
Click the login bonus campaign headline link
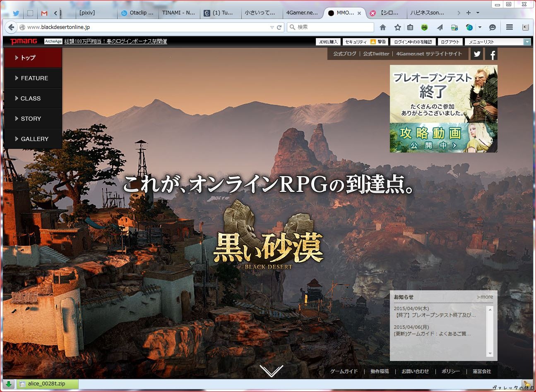(x=116, y=41)
